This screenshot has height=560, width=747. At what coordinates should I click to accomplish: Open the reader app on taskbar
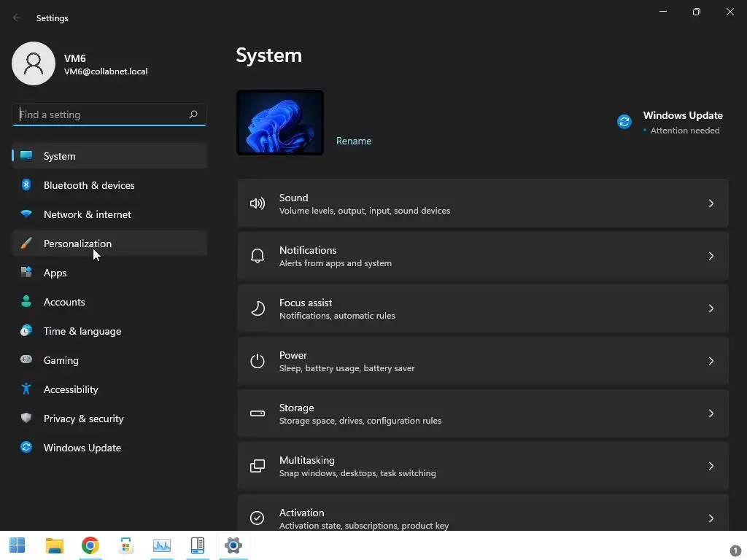tap(197, 545)
